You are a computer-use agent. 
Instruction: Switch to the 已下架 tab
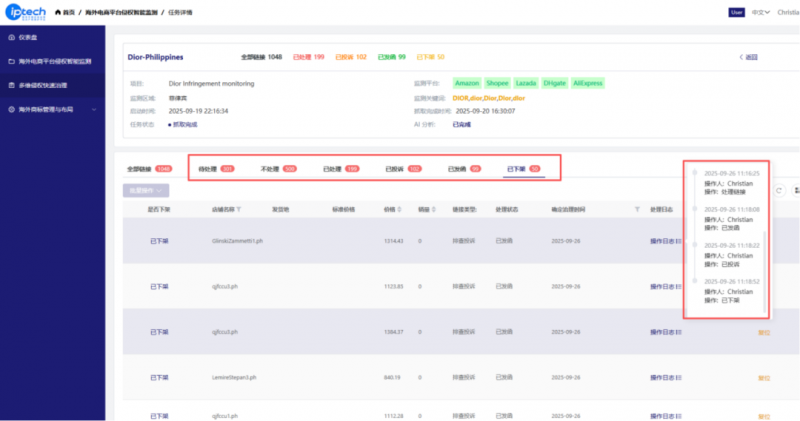click(523, 169)
